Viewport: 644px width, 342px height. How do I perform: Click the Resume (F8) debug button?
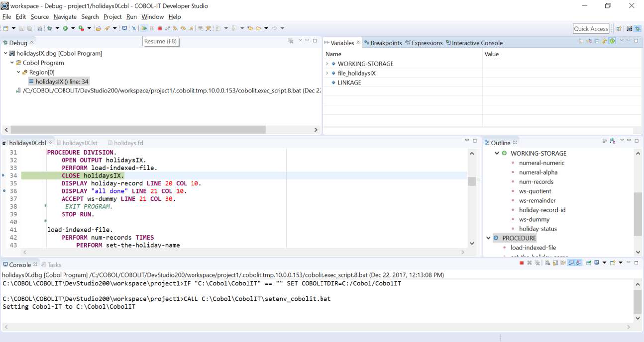(x=144, y=28)
